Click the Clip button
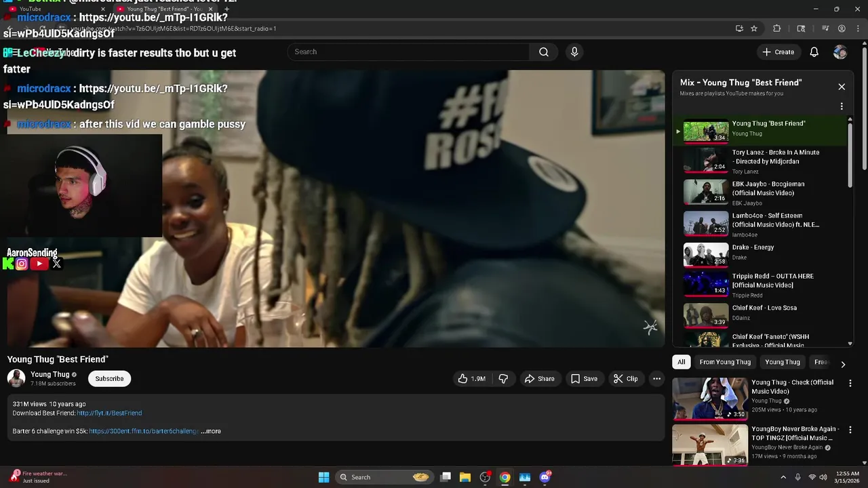This screenshot has width=868, height=488. pos(625,379)
